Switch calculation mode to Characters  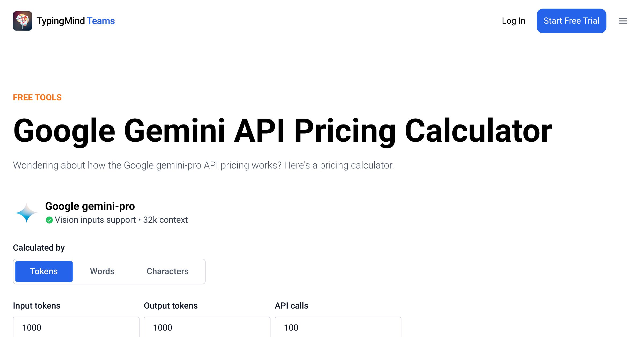[167, 271]
